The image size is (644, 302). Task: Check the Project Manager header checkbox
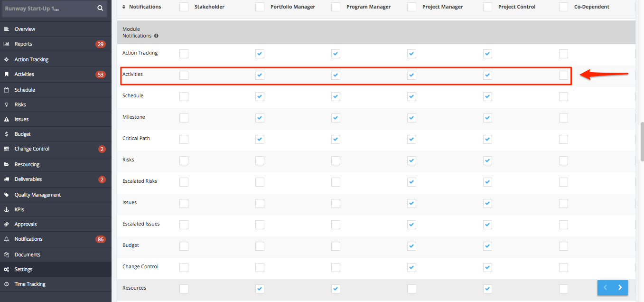tap(411, 7)
